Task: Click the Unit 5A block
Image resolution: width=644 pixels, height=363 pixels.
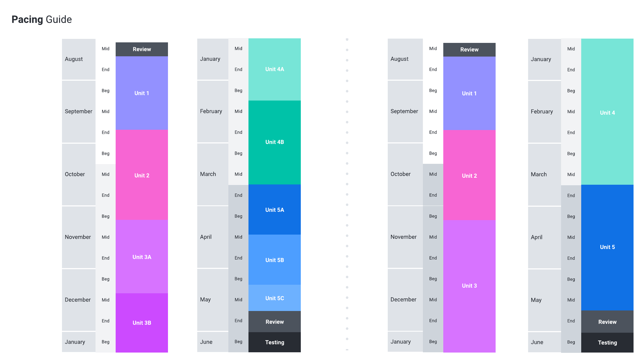Action: click(275, 210)
